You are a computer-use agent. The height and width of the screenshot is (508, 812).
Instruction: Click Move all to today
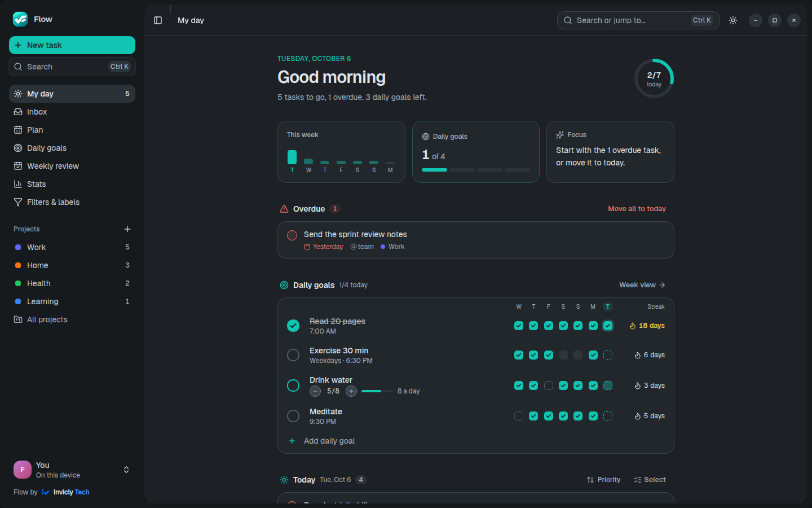click(x=637, y=209)
